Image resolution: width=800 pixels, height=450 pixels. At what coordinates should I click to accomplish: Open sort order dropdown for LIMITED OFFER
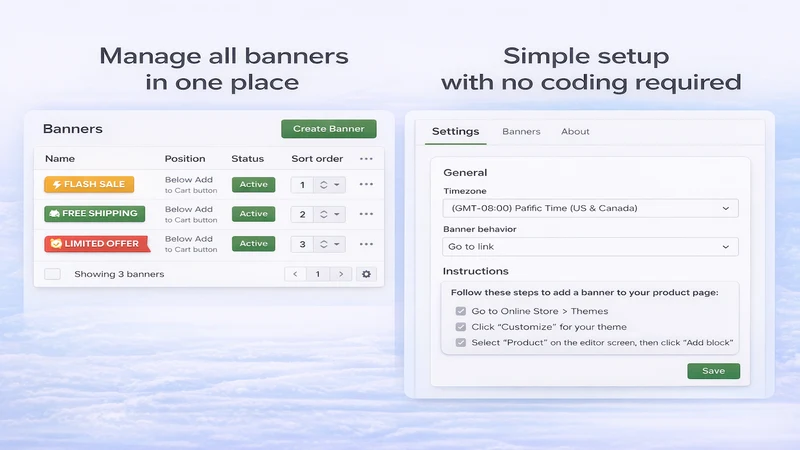tap(337, 244)
